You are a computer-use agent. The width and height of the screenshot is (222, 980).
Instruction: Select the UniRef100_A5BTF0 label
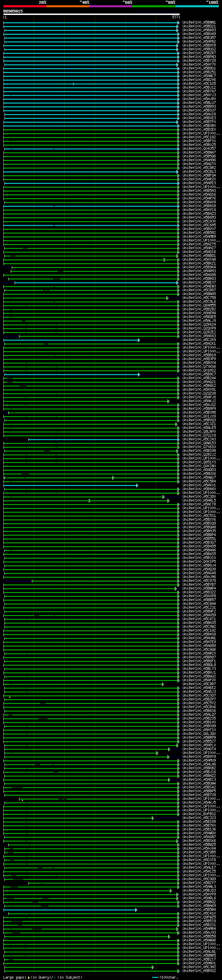pos(199,122)
